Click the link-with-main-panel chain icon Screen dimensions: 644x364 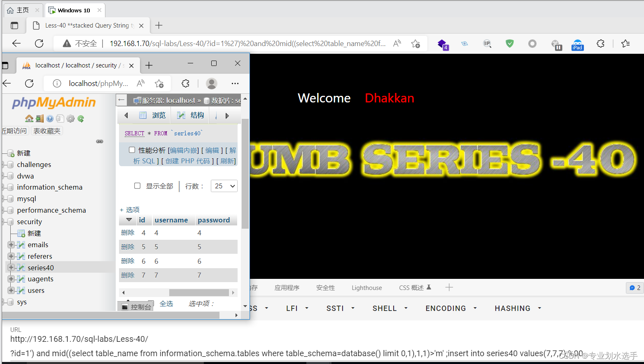(100, 141)
